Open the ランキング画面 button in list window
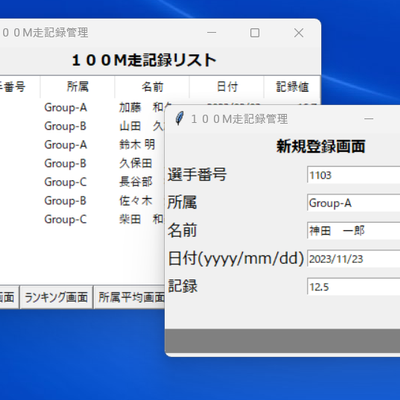Image resolution: width=400 pixels, height=400 pixels. pyautogui.click(x=56, y=297)
